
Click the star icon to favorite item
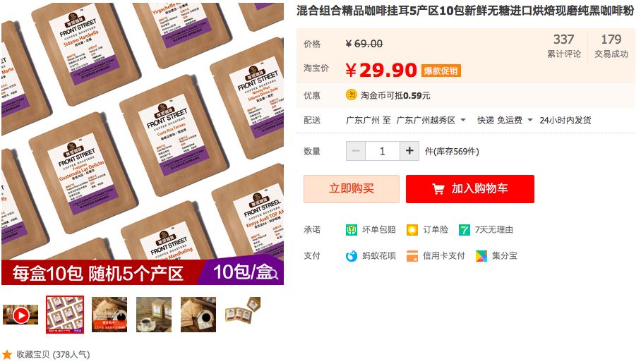6,354
